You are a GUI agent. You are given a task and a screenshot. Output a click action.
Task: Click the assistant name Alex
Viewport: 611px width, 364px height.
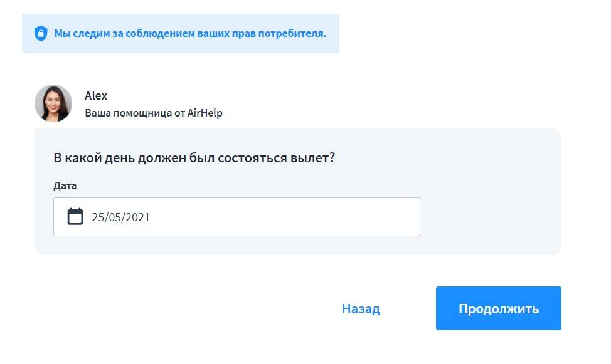(96, 96)
